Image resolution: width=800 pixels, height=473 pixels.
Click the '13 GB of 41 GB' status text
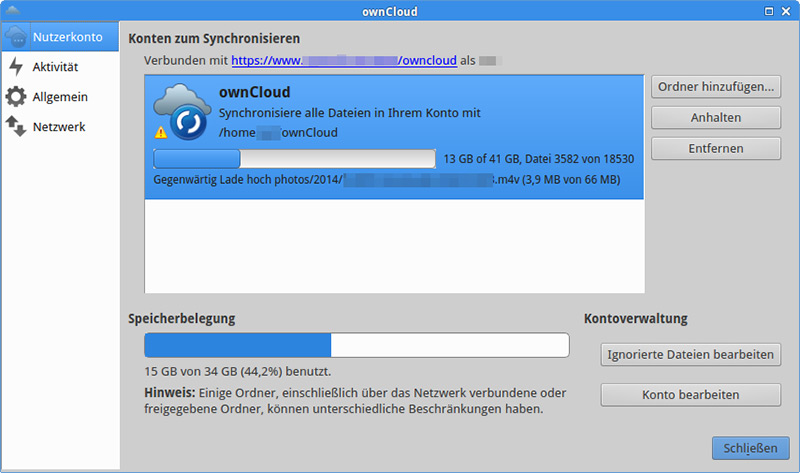539,159
